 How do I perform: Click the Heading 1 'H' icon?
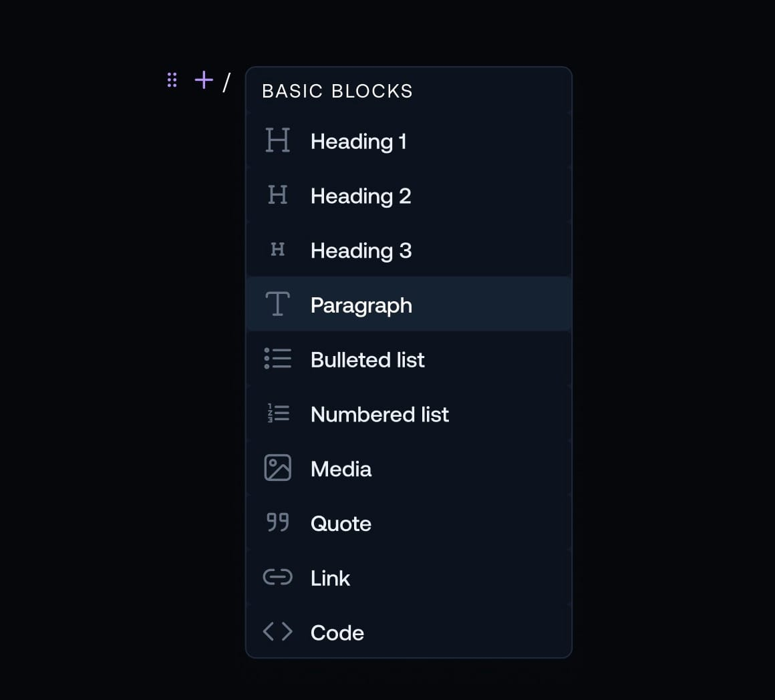[277, 141]
